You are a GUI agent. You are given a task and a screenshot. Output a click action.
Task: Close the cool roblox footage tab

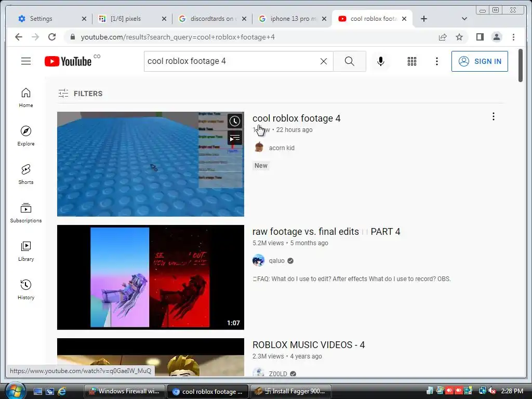pyautogui.click(x=404, y=19)
